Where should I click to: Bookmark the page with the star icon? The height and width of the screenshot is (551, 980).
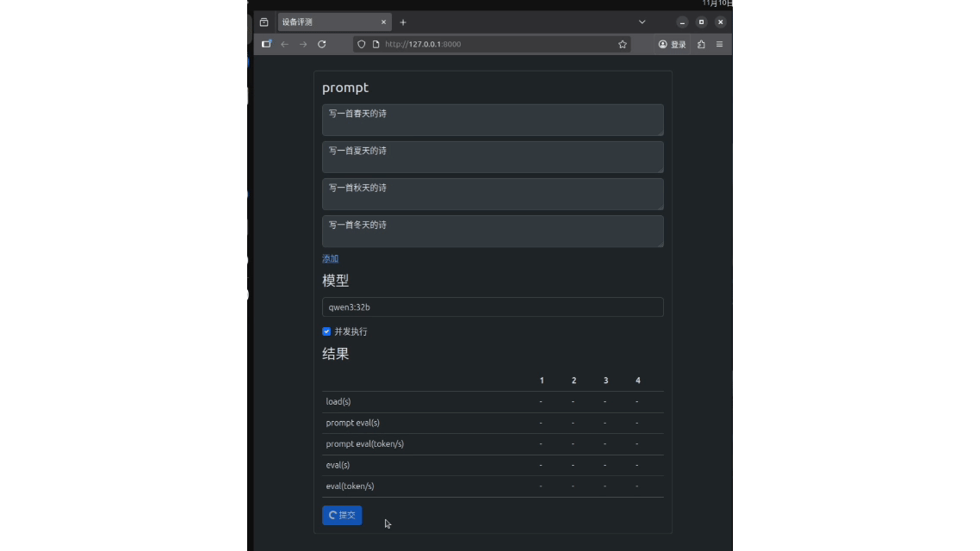click(623, 44)
